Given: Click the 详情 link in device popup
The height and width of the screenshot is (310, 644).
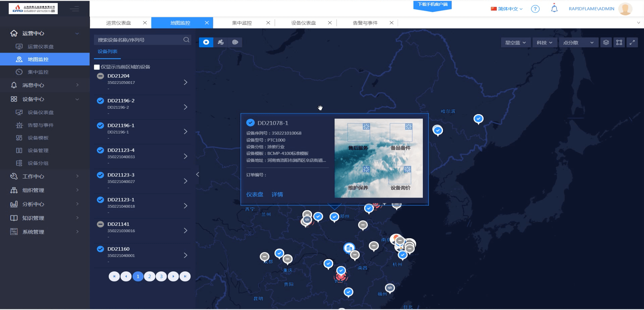Looking at the screenshot, I should click(x=277, y=195).
